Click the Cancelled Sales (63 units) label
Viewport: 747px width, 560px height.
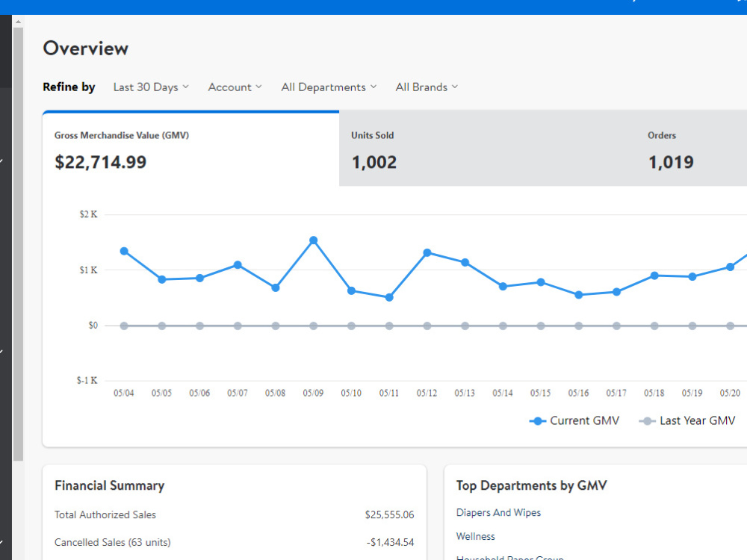tap(113, 542)
